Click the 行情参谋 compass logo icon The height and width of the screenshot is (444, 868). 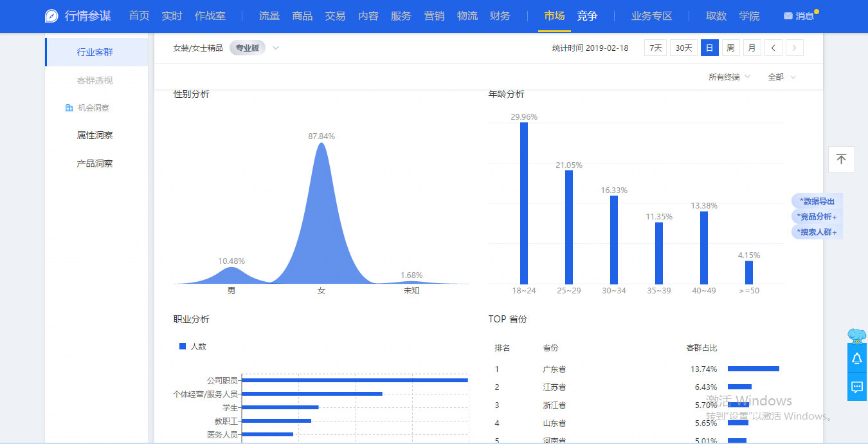click(x=51, y=16)
